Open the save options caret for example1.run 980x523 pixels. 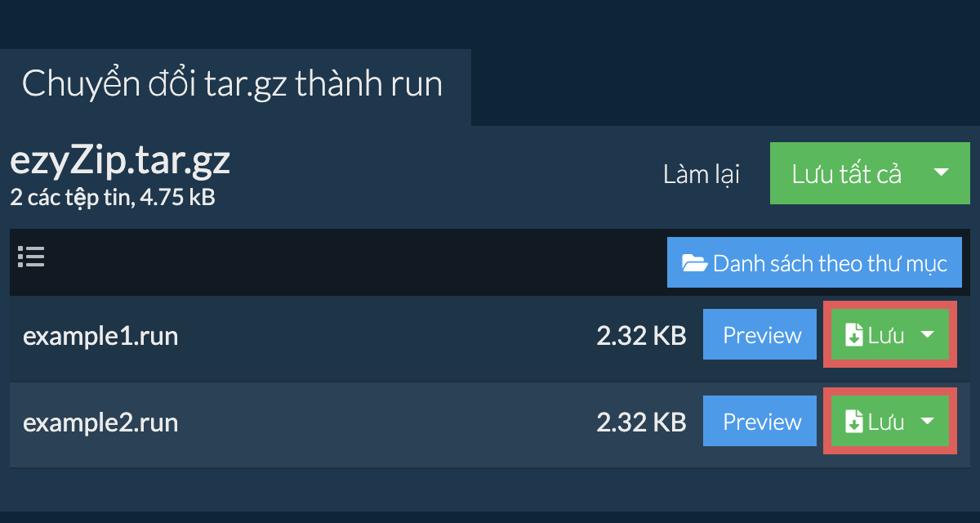point(928,334)
